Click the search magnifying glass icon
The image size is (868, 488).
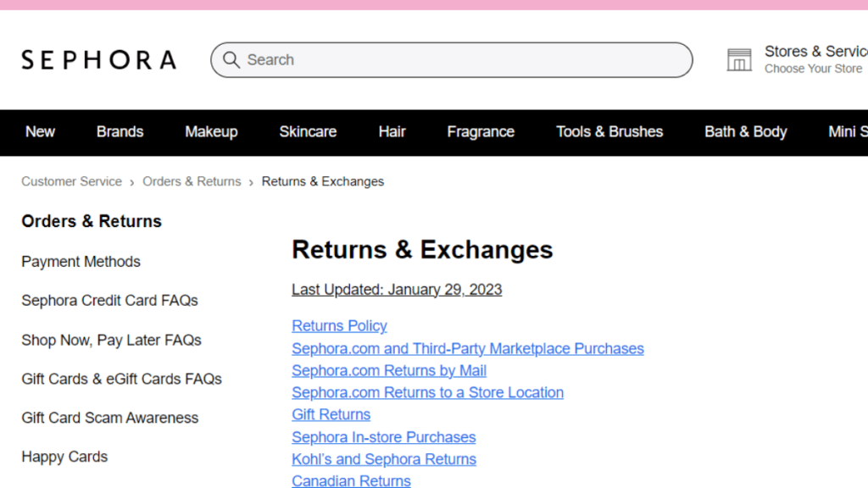(x=231, y=59)
